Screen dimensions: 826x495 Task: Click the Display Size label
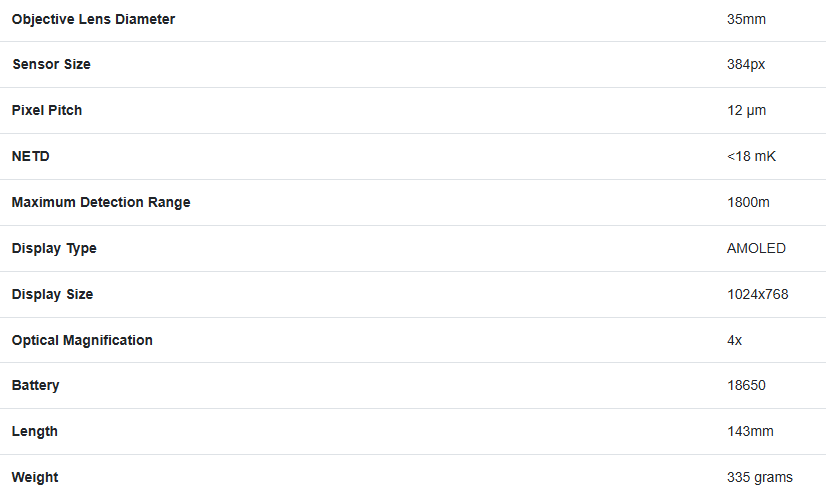click(53, 294)
